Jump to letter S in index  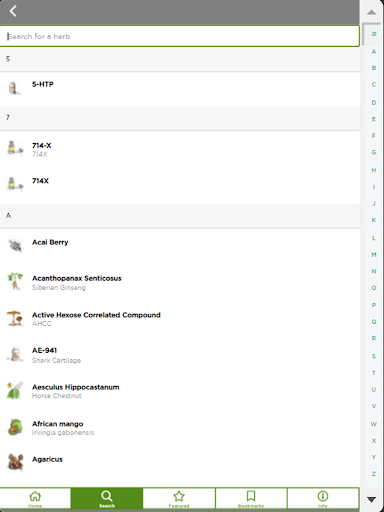click(x=374, y=356)
